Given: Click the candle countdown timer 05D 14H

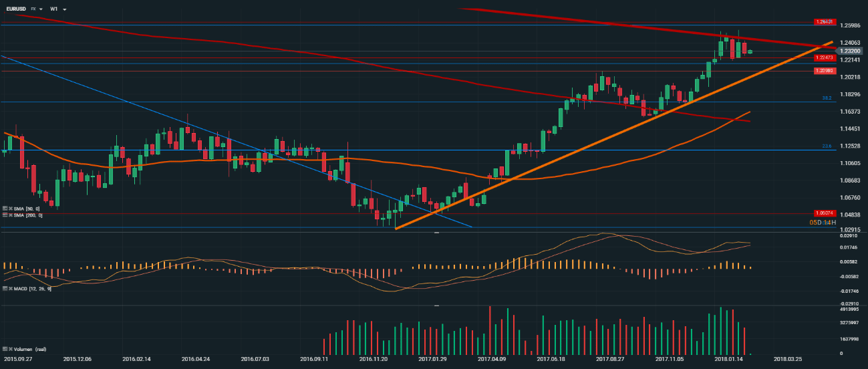Looking at the screenshot, I should tap(821, 222).
